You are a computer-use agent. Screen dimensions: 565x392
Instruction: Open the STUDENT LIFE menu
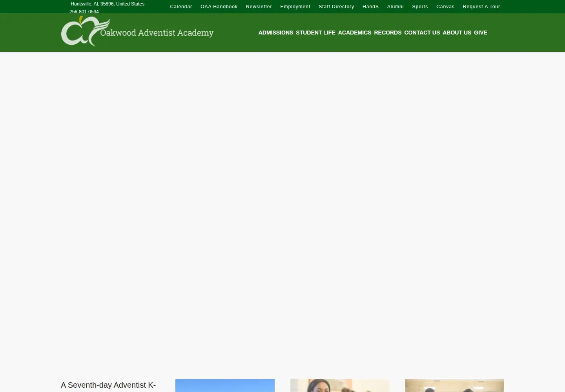[x=315, y=33]
